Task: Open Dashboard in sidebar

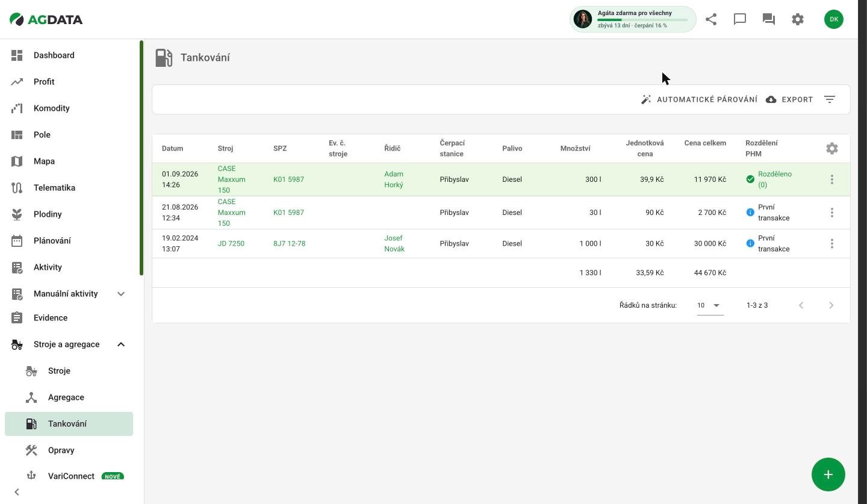Action: pyautogui.click(x=69, y=55)
